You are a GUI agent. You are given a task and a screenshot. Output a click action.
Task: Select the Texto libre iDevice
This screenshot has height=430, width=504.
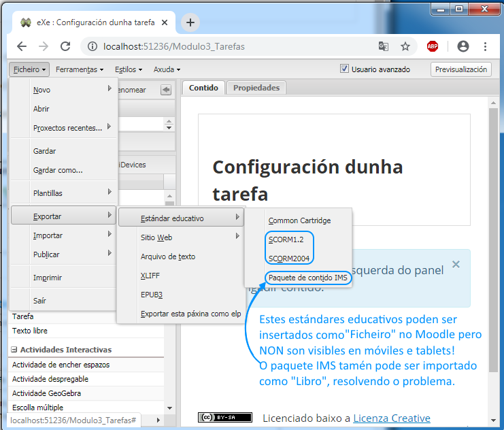(86, 331)
